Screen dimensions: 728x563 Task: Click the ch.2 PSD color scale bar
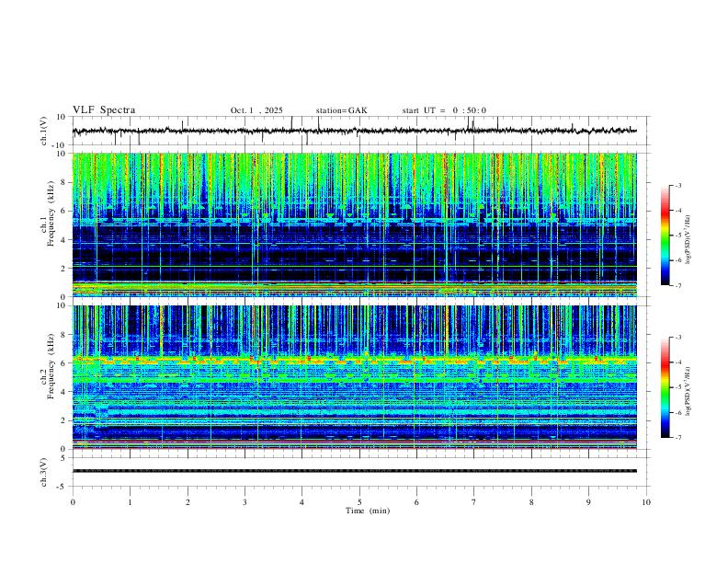click(665, 387)
